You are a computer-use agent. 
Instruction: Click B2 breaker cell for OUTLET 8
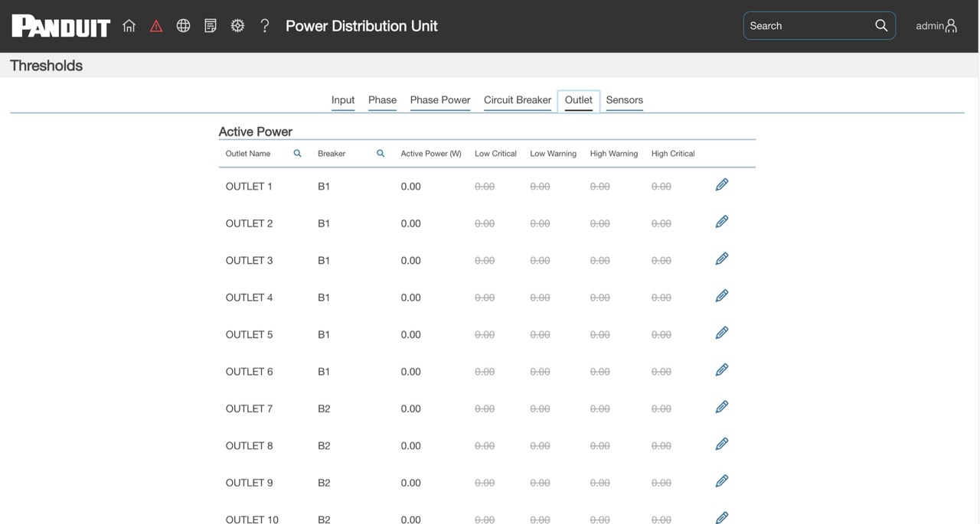point(324,446)
